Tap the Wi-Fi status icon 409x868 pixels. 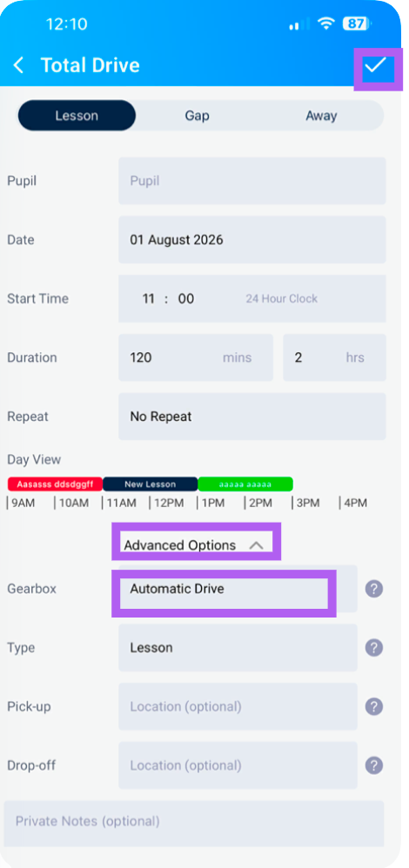click(x=326, y=23)
